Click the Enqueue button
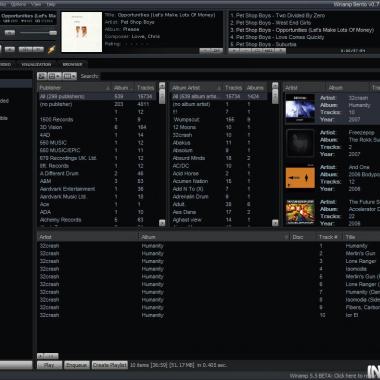This screenshot has width=380, height=380. (77, 365)
